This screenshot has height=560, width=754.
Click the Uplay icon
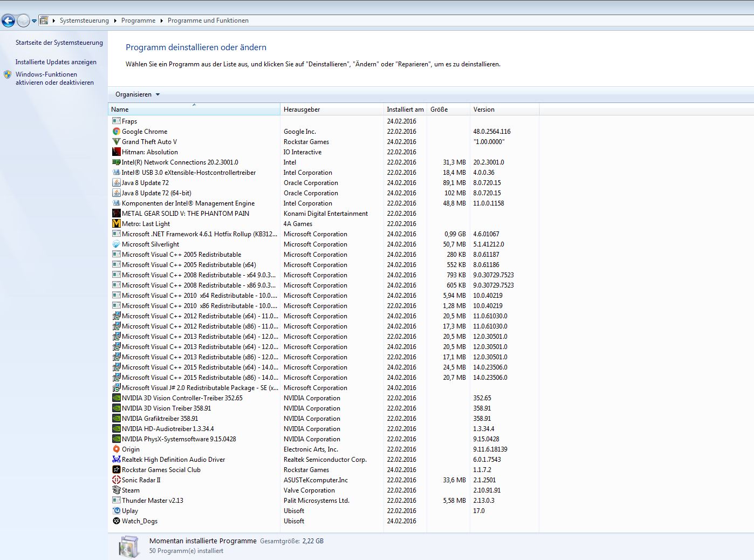[x=116, y=510]
